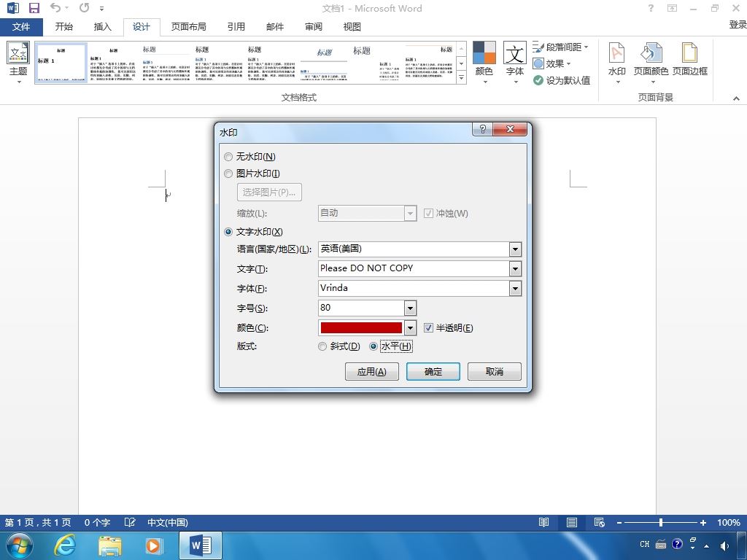747x560 pixels.
Task: Click the font size field showing 80
Action: point(361,308)
